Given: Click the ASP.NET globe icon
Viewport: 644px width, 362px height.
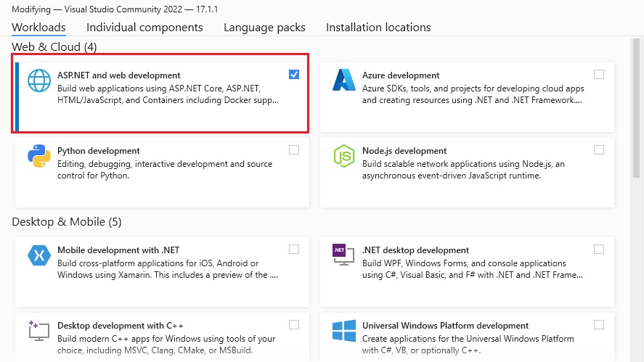Looking at the screenshot, I should (x=39, y=81).
